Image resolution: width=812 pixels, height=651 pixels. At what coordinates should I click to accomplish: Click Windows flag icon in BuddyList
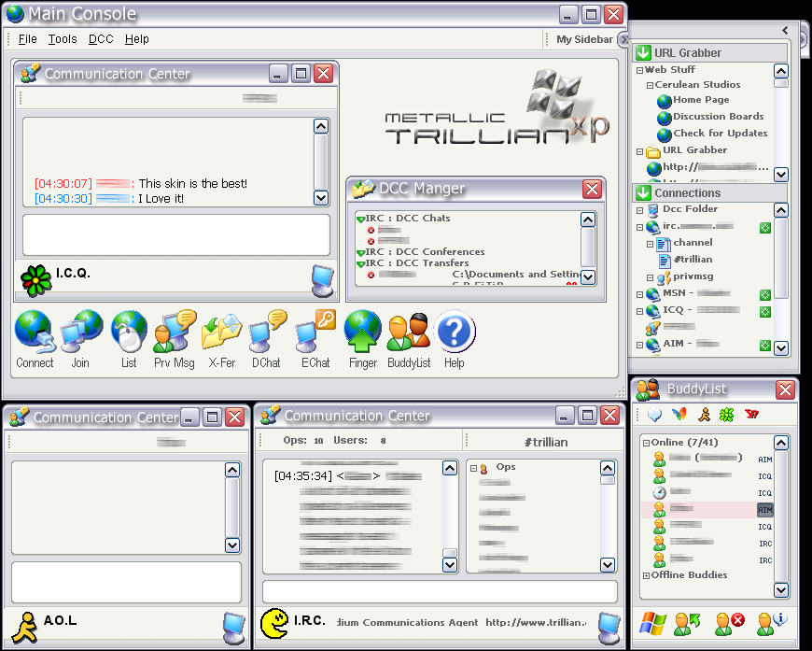point(652,624)
